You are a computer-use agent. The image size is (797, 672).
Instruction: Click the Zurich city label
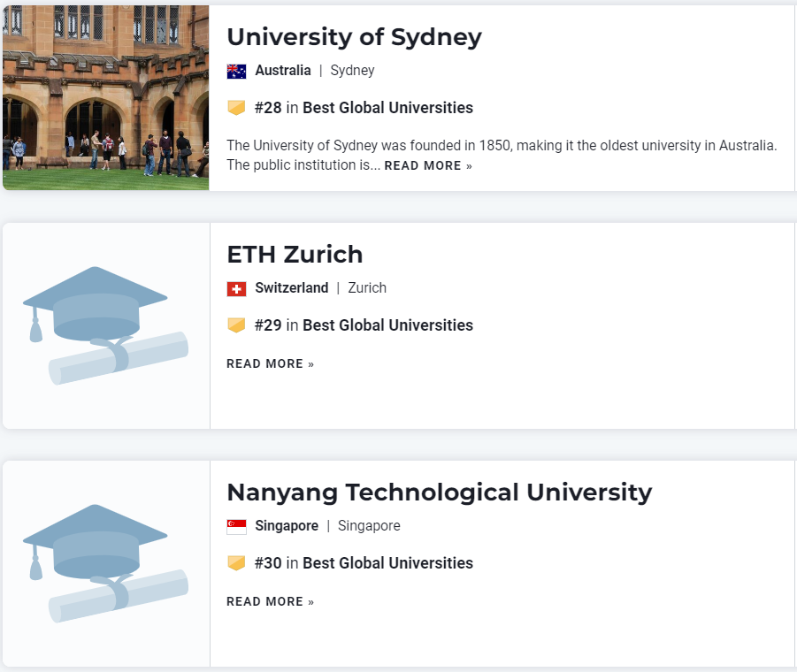(x=367, y=288)
